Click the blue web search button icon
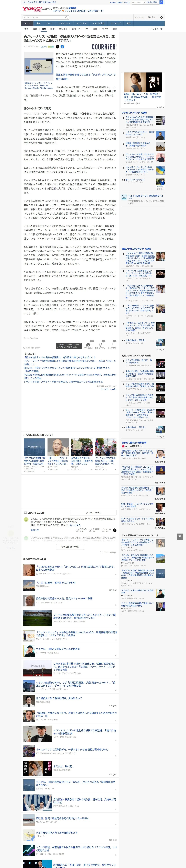Viewport: 186px width, 868px height. (x=161, y=2)
